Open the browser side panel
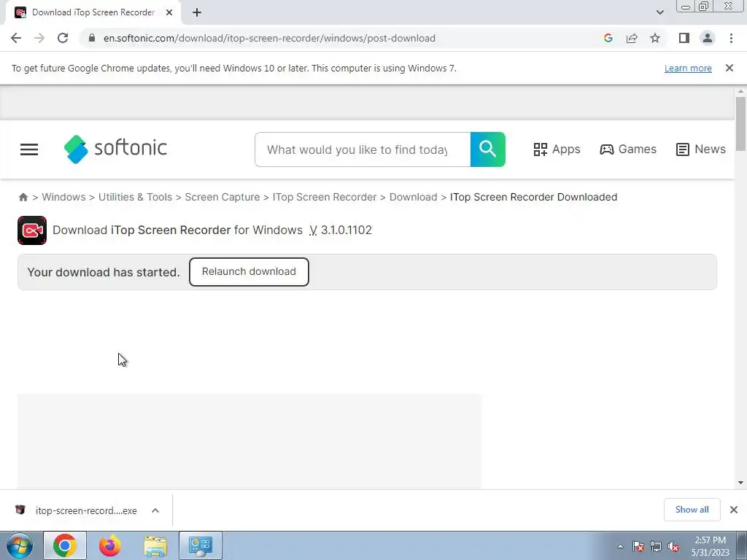747x560 pixels. pyautogui.click(x=684, y=38)
